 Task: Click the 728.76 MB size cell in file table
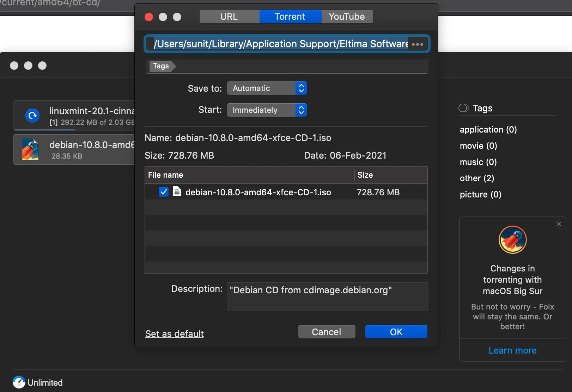378,192
